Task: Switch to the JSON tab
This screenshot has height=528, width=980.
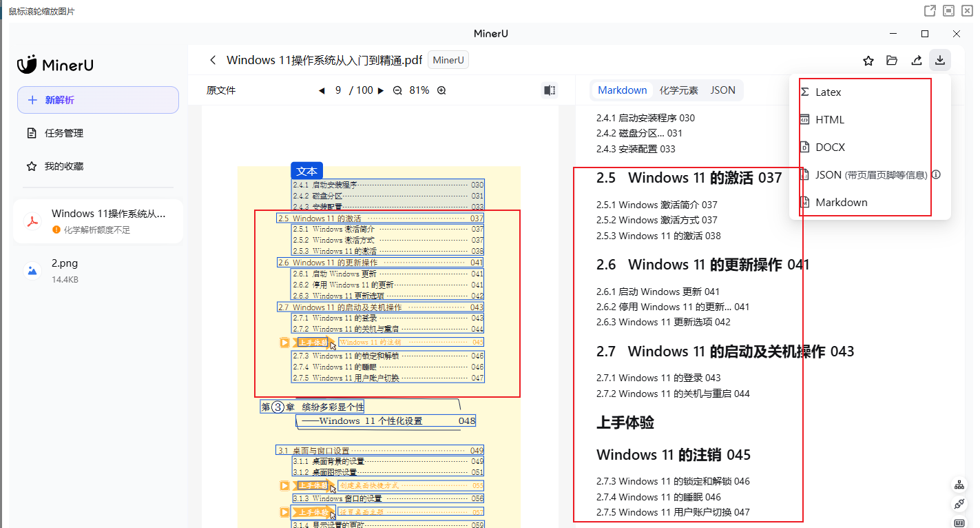Action: pyautogui.click(x=723, y=90)
